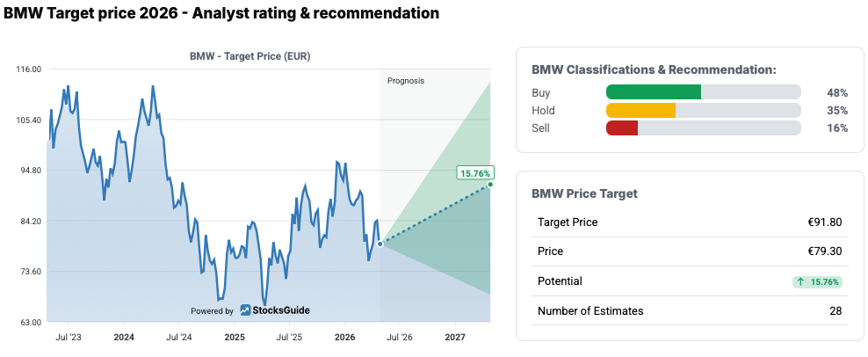Screen dimensions: 868x357
Task: Click the yellow Hold rating bar
Action: pyautogui.click(x=640, y=110)
